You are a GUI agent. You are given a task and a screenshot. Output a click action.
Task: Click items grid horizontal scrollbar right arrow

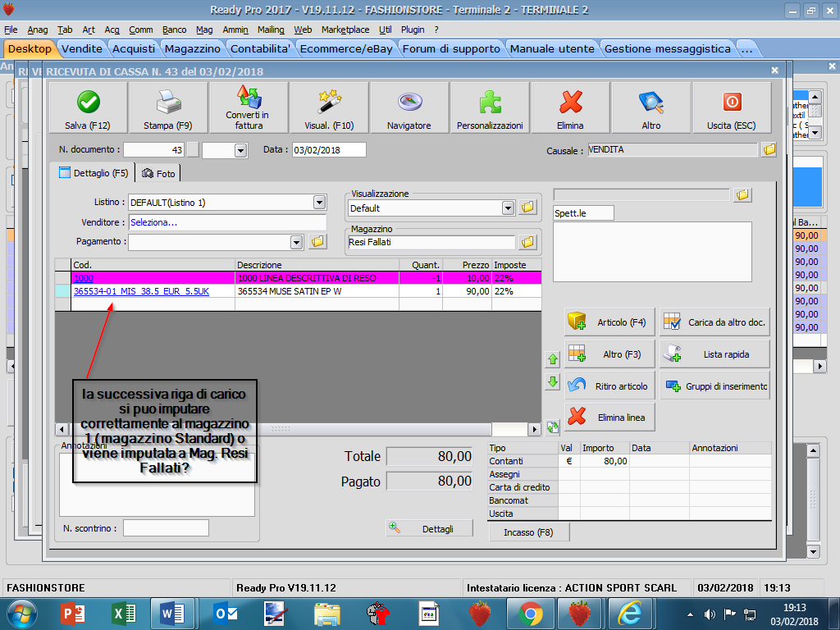534,429
